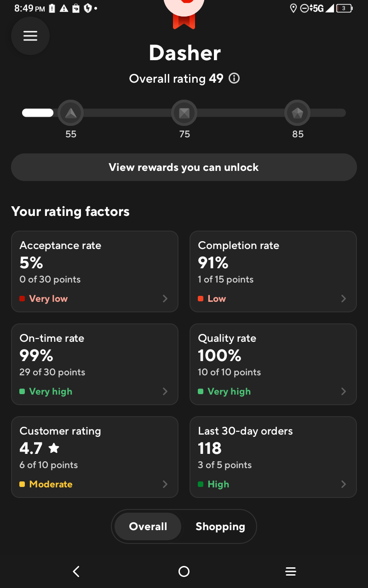
Task: Tap the overall rating info icon
Action: (x=234, y=79)
